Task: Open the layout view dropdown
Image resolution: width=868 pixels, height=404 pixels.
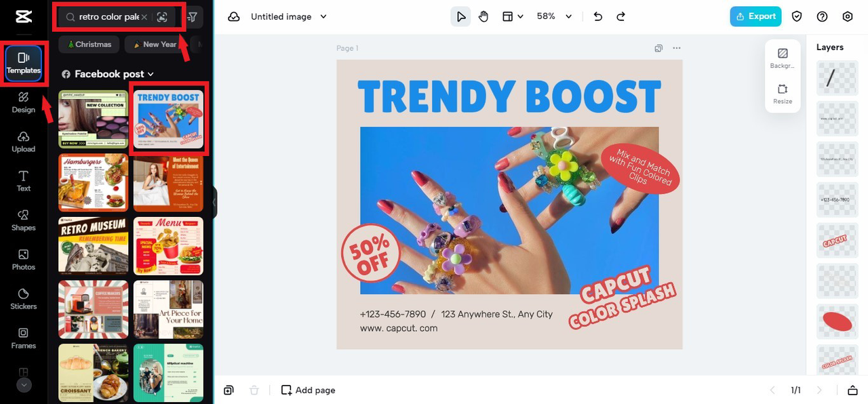Action: click(x=513, y=16)
